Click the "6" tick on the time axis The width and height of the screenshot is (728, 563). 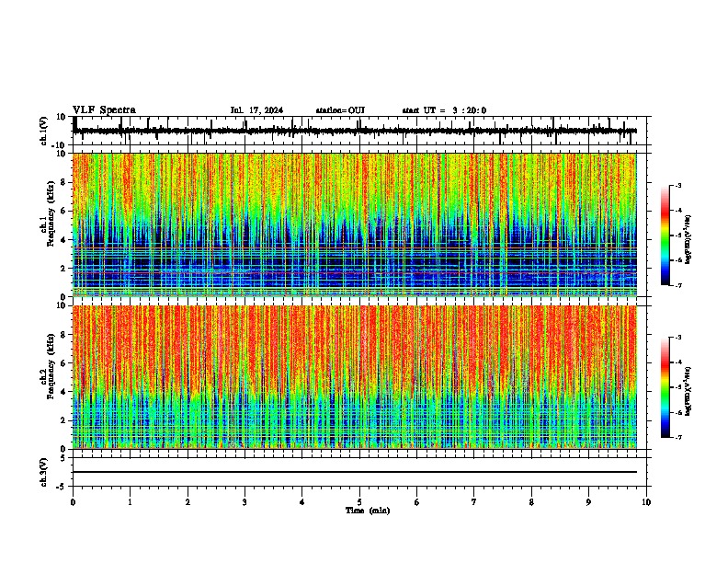(x=417, y=502)
